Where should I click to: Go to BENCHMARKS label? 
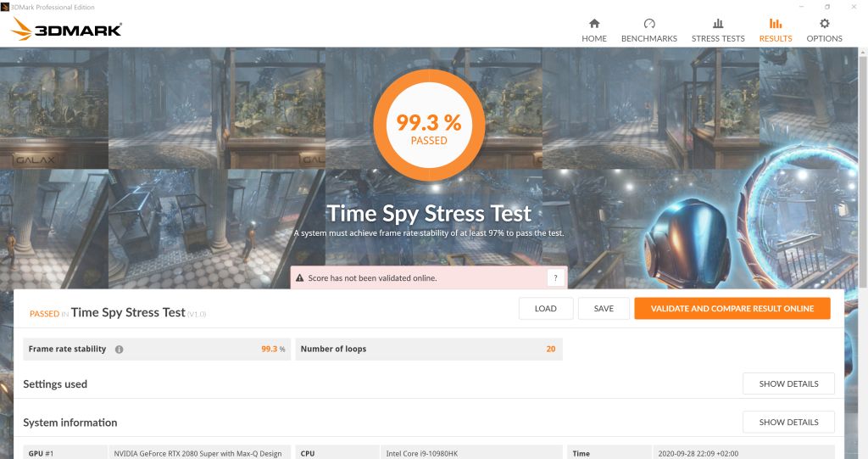[x=649, y=38]
